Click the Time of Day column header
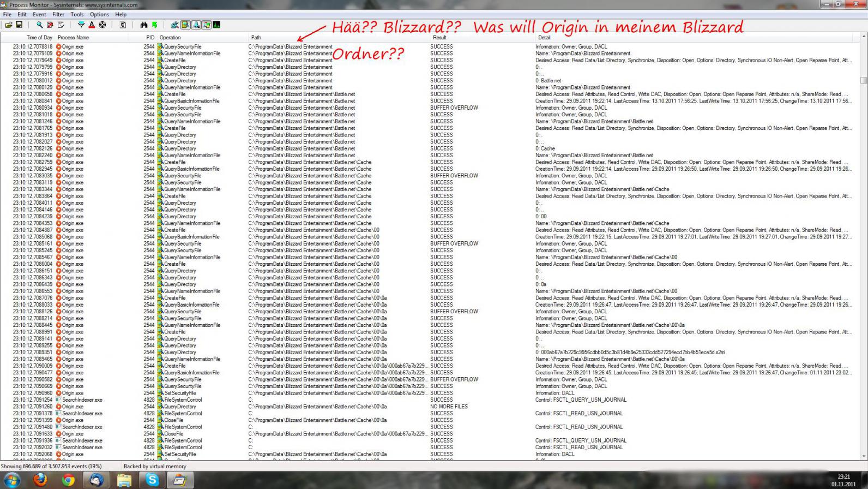 tap(28, 38)
